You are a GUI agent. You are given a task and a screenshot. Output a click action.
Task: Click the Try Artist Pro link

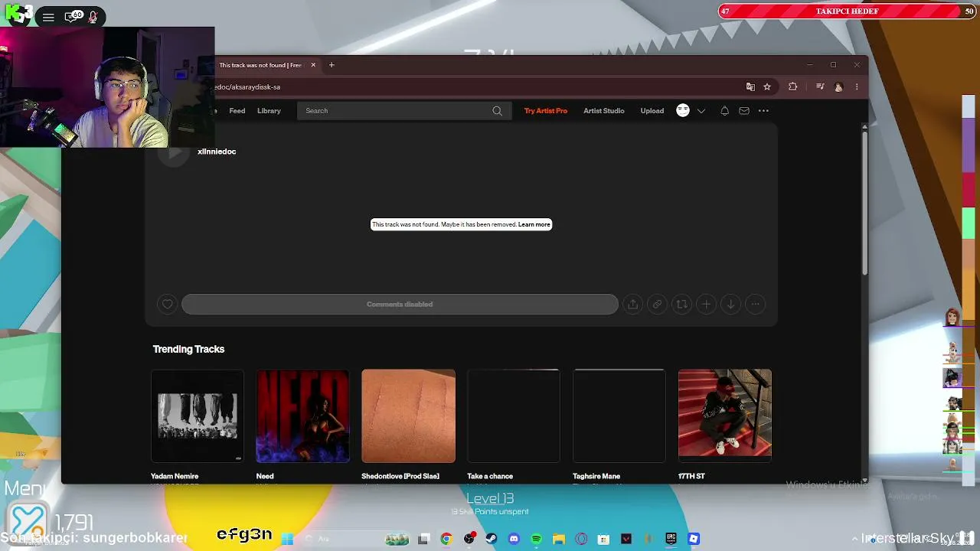point(546,111)
